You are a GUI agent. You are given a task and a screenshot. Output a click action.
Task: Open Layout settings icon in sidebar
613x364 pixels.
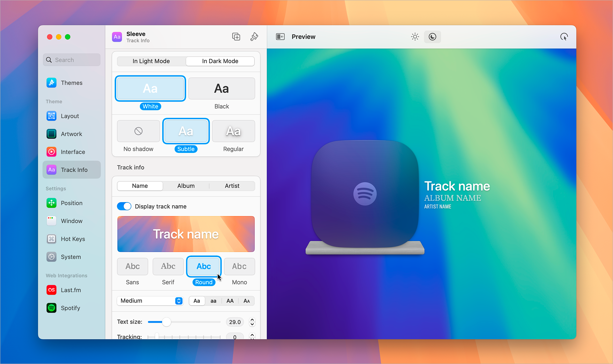(x=51, y=116)
